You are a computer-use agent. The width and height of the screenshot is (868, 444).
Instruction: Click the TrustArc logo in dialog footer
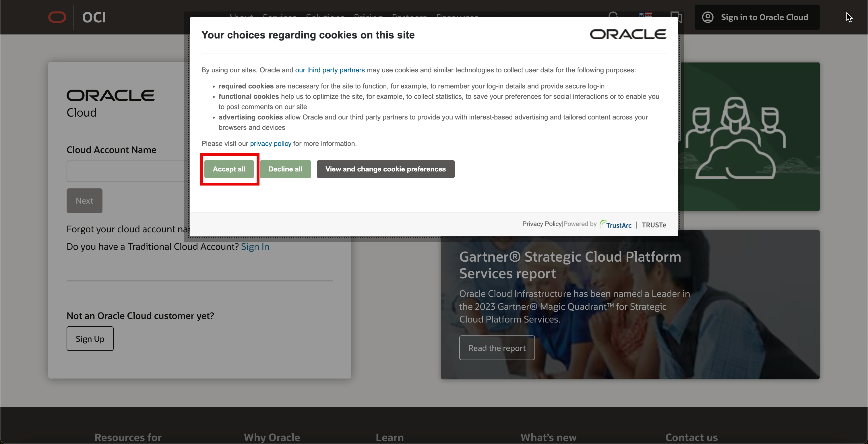(616, 225)
